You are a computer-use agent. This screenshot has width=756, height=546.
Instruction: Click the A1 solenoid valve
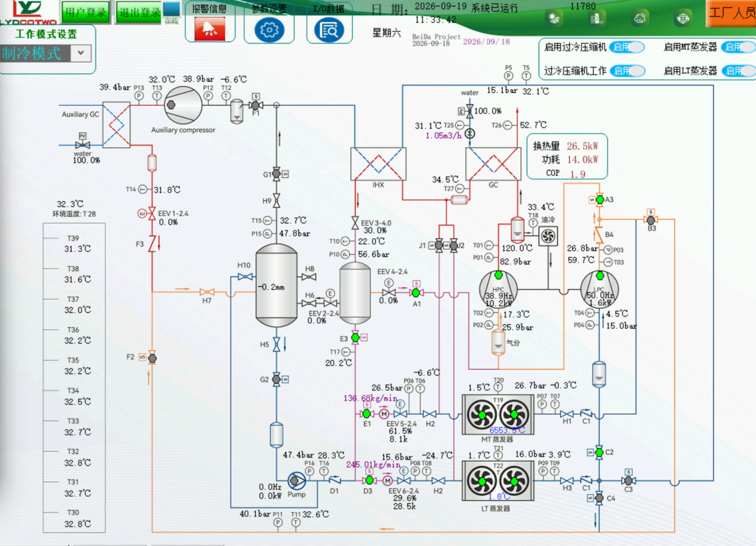pos(416,293)
